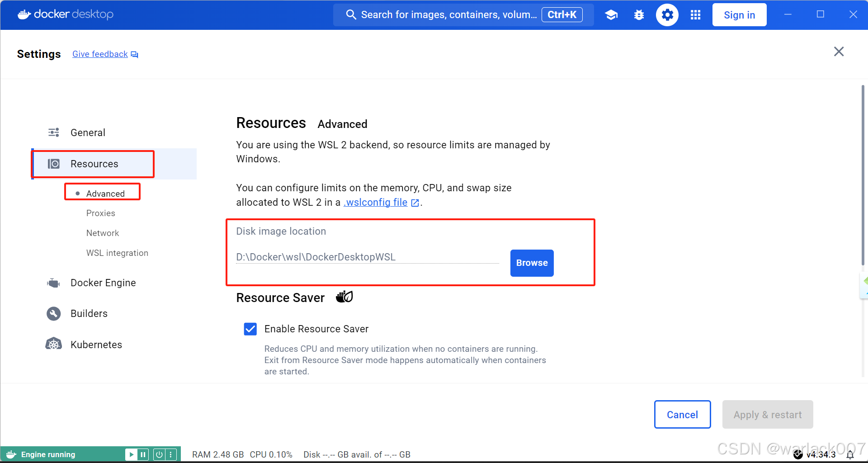This screenshot has height=463, width=868.
Task: Click the Cancel button
Action: tap(682, 415)
